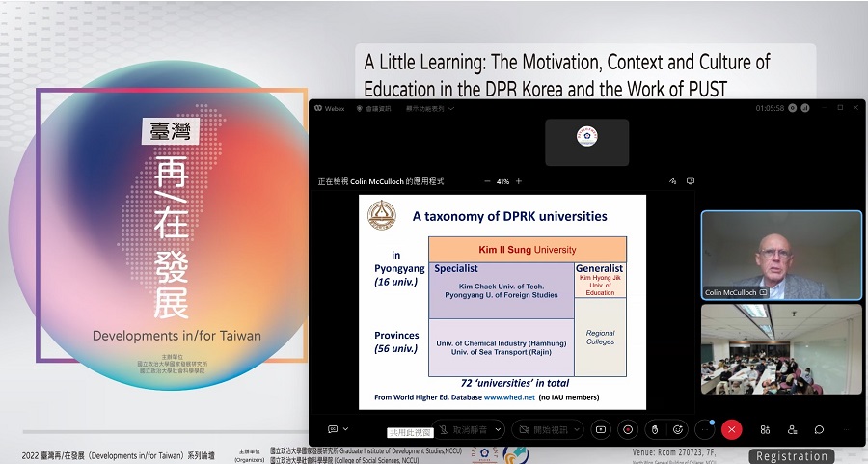The image size is (868, 464).
Task: Open the participants panel icon
Action: click(x=792, y=429)
